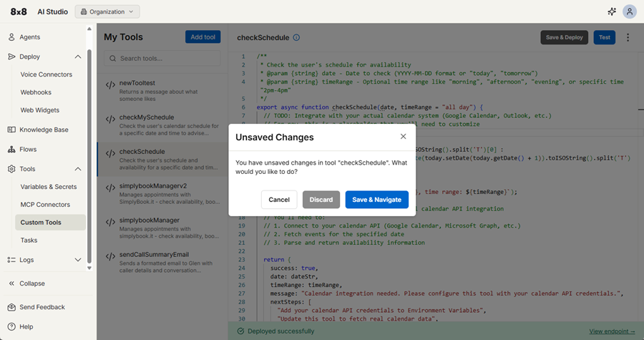Collapse the Tools section chevron
Screen dimensions: 644x340
77,169
